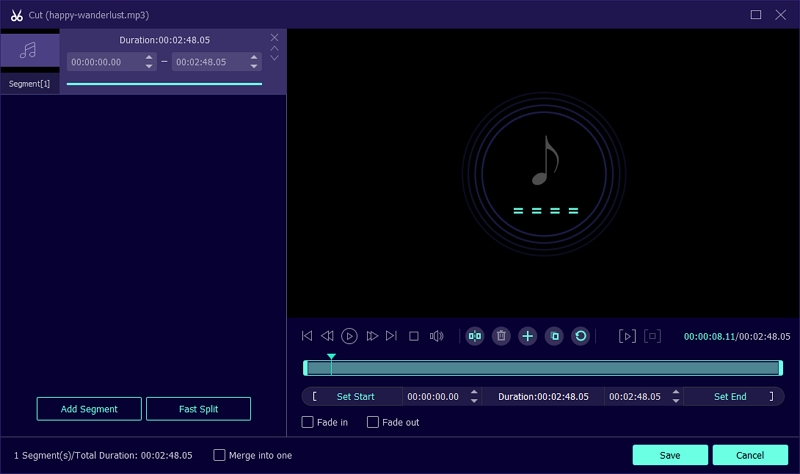Select the Segment[1] label

[29, 84]
